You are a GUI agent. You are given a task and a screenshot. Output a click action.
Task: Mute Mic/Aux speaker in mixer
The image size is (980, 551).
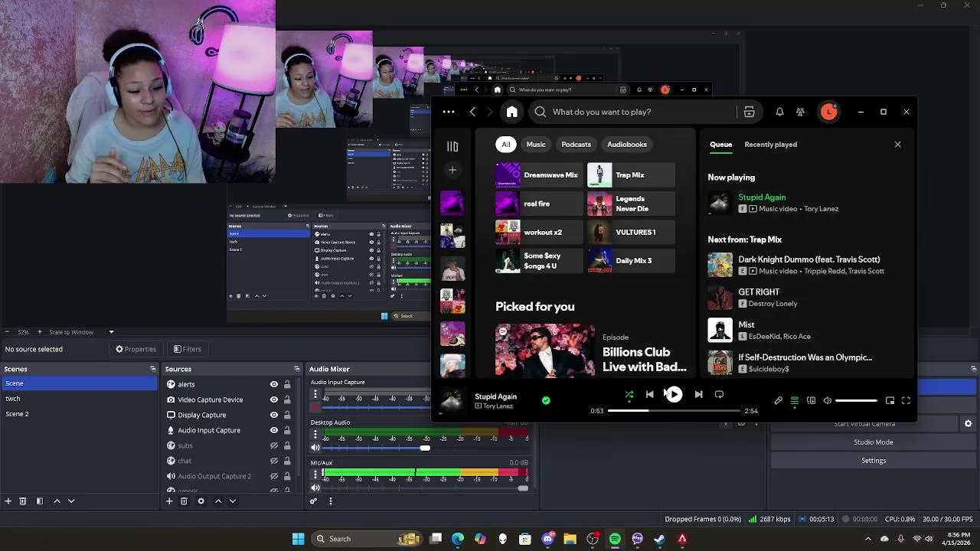coord(315,488)
